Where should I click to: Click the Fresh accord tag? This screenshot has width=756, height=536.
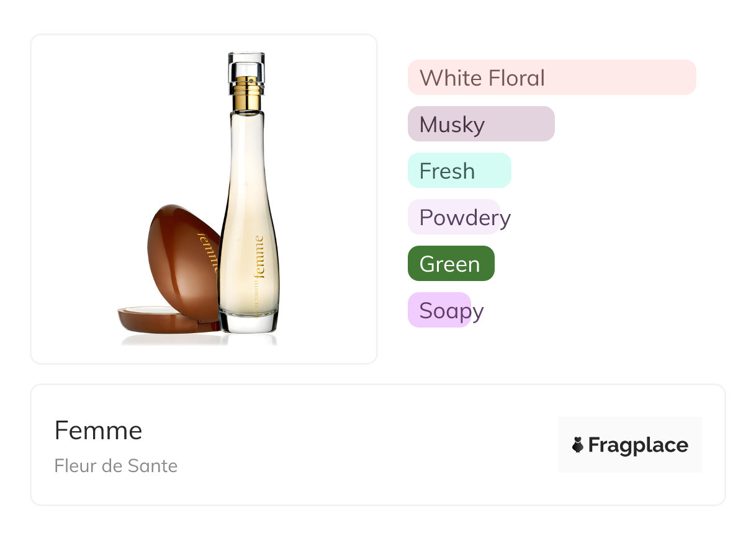point(459,171)
